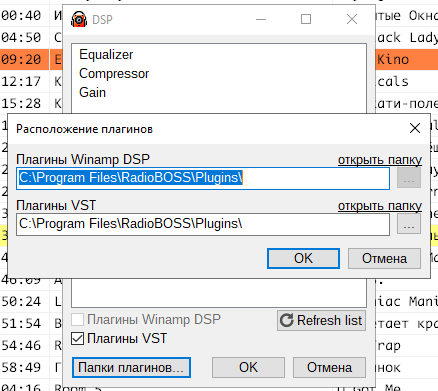Browse for the Winamp DSP plugins folder
This screenshot has width=438, height=391.
tap(409, 178)
